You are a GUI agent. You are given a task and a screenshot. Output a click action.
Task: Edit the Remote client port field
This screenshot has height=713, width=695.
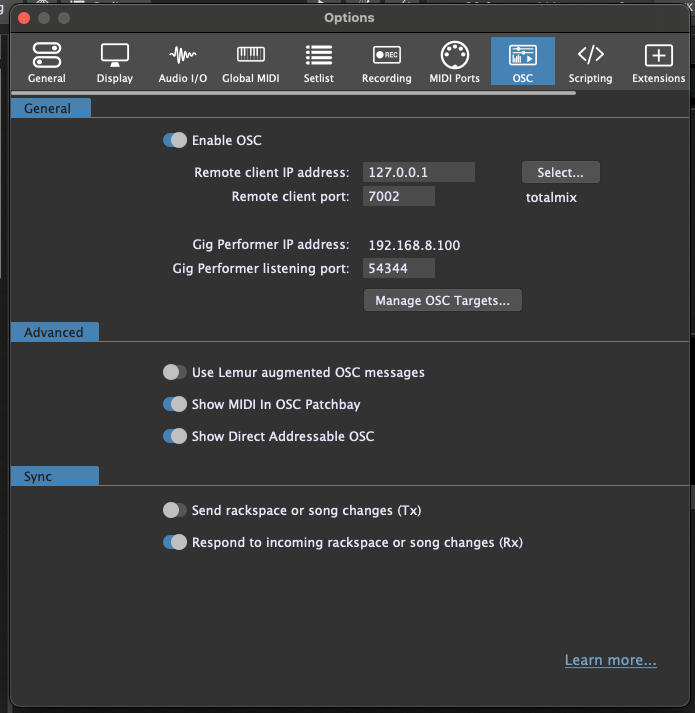(399, 196)
